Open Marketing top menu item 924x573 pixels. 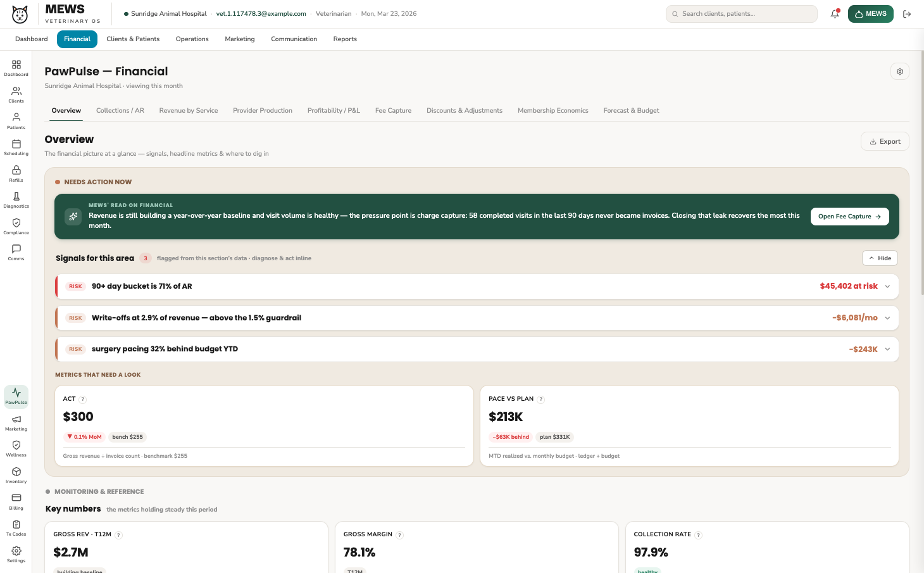pos(240,39)
